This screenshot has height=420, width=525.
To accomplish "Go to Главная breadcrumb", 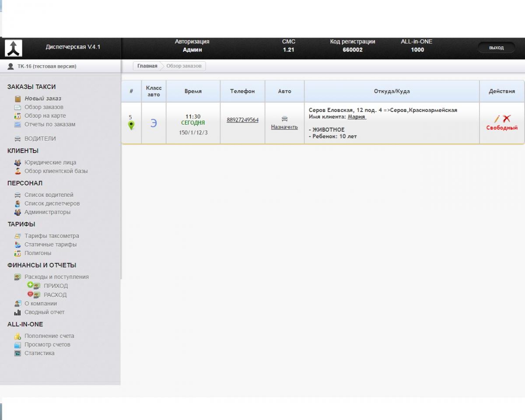I will (147, 66).
